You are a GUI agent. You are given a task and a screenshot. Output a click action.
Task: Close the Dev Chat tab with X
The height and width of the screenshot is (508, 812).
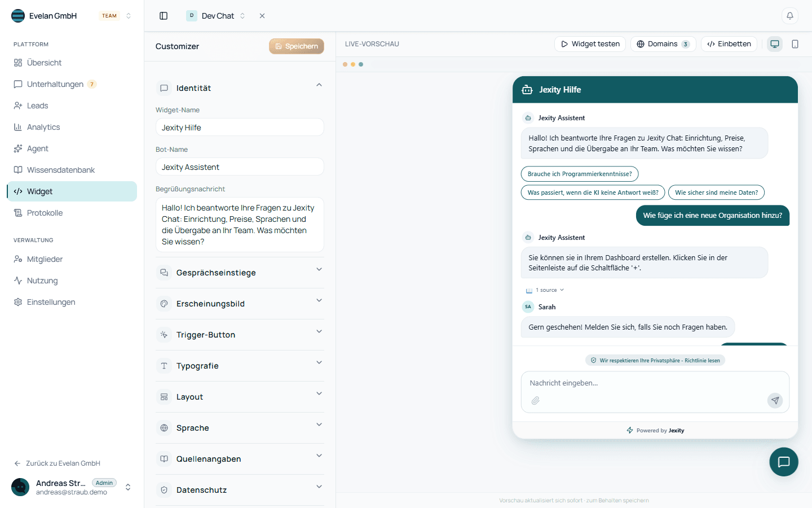(262, 16)
